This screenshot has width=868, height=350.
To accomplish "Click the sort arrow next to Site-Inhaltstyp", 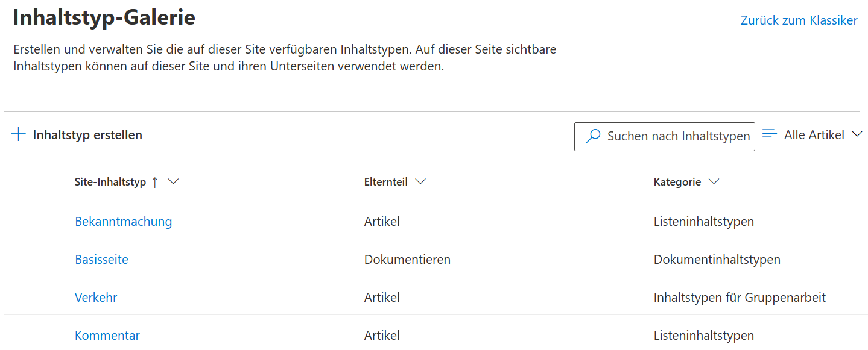I will [155, 182].
